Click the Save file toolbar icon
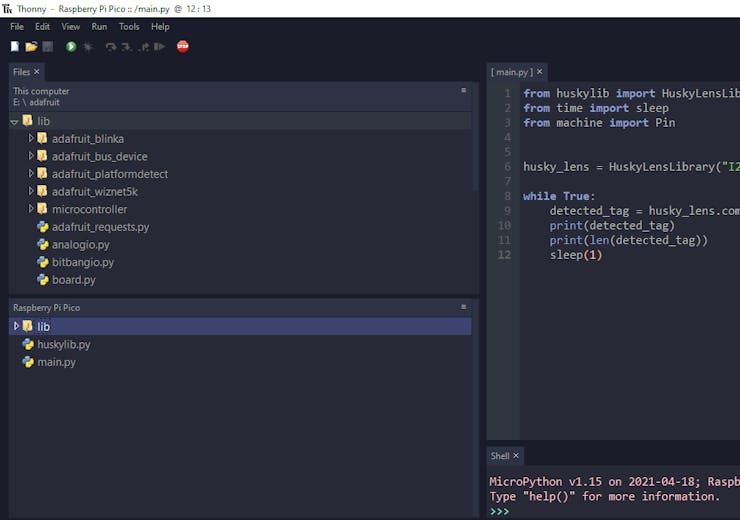Screen dimensions: 740x520 point(47,46)
